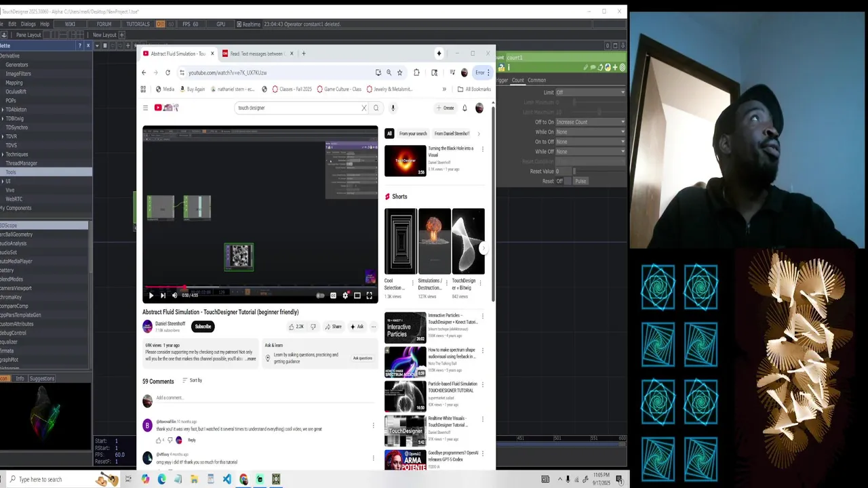Enter fullscreen in the YouTube player
This screenshot has height=488, width=868.
(370, 296)
